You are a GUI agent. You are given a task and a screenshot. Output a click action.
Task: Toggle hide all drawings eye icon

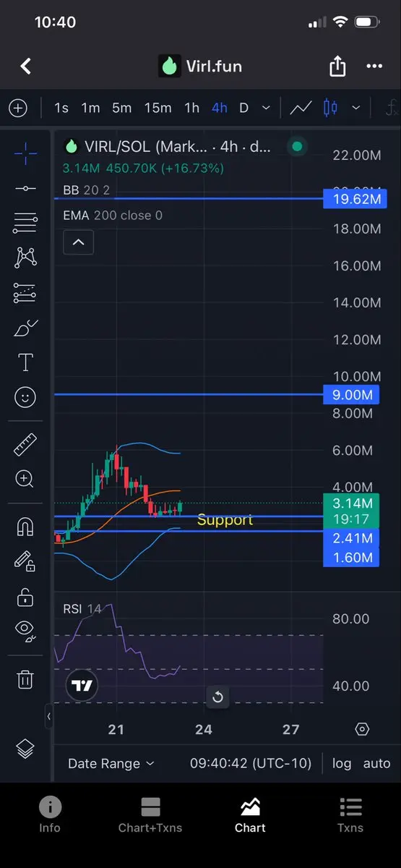(25, 631)
